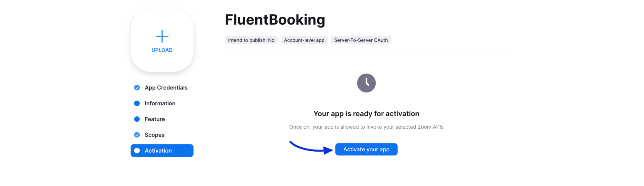The width and height of the screenshot is (644, 186).
Task: Click the clock icon above the activation message
Action: point(366,83)
